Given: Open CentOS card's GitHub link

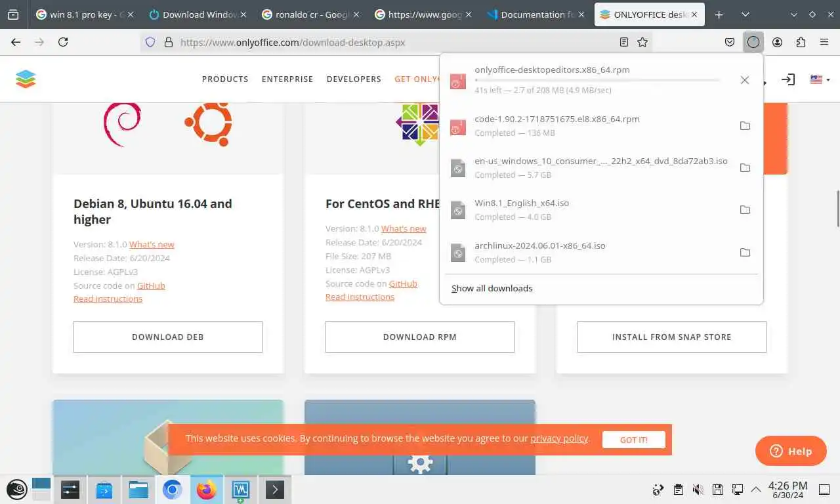Looking at the screenshot, I should [403, 283].
